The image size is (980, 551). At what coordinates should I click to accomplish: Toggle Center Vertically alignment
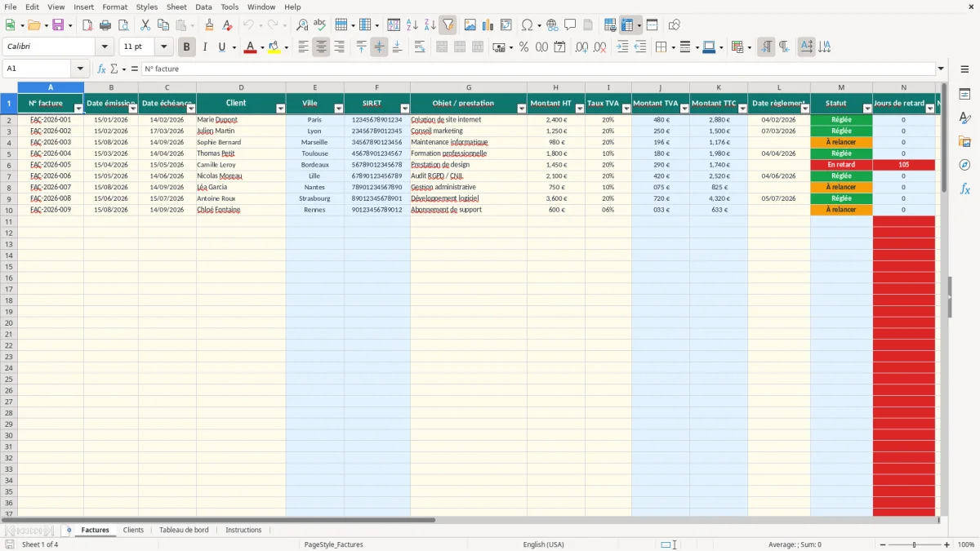pyautogui.click(x=379, y=47)
